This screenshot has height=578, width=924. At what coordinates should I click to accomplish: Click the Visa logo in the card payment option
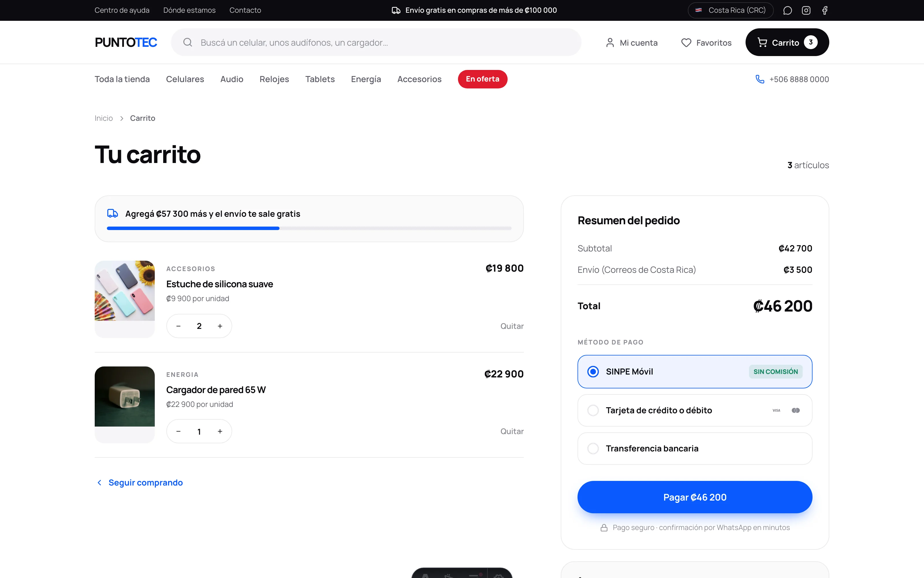[x=776, y=410]
